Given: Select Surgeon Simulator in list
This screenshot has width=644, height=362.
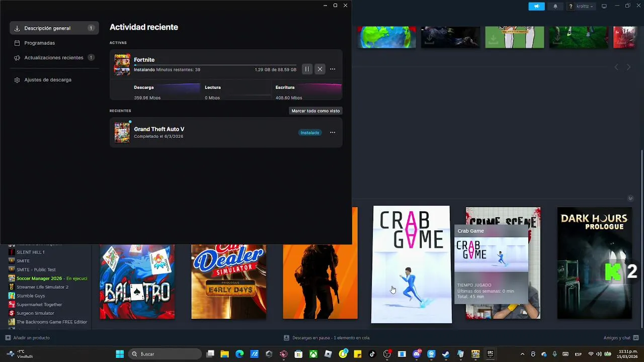Looking at the screenshot, I should [35, 313].
